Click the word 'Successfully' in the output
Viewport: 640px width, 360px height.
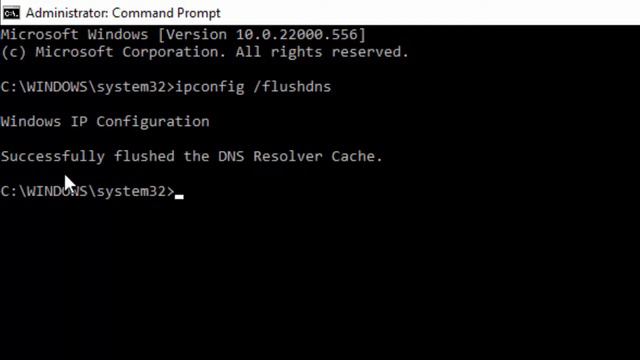pos(53,156)
